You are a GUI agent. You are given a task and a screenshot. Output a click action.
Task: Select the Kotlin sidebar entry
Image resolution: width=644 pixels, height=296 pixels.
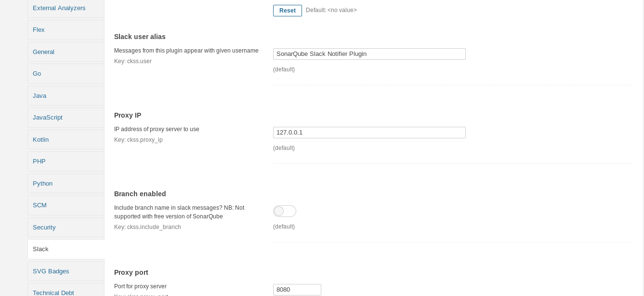coord(40,140)
